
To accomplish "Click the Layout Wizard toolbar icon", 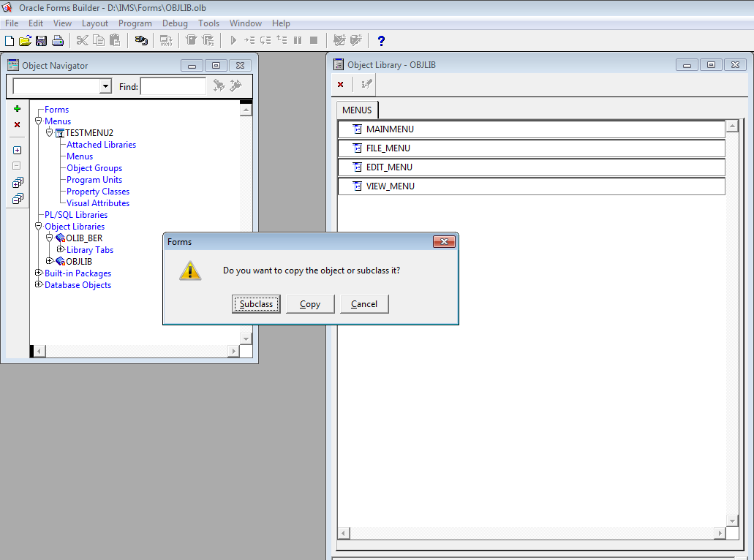I will [x=339, y=40].
